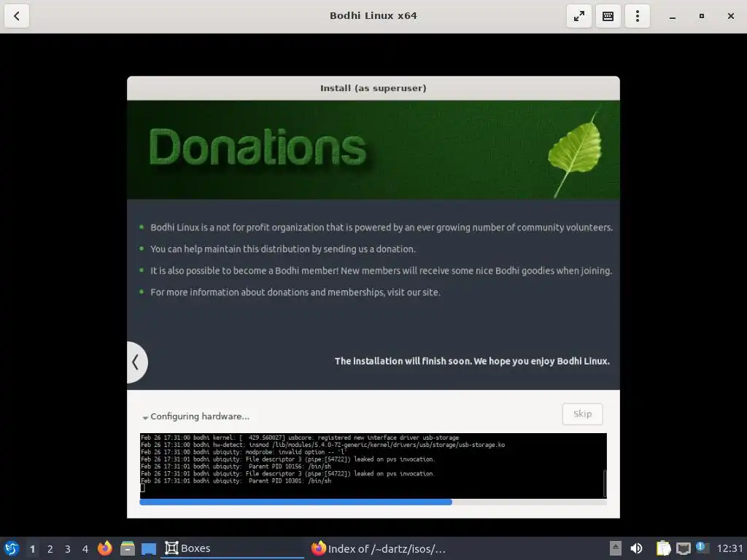
Task: Switch to workspace 4
Action: (x=85, y=549)
